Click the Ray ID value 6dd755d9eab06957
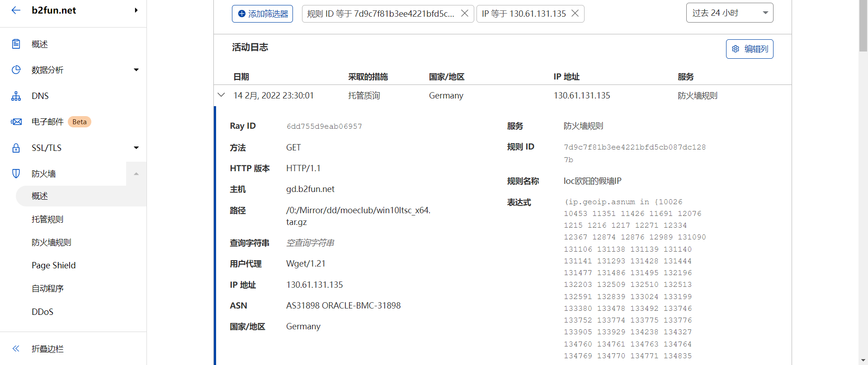Image resolution: width=868 pixels, height=365 pixels. tap(324, 126)
